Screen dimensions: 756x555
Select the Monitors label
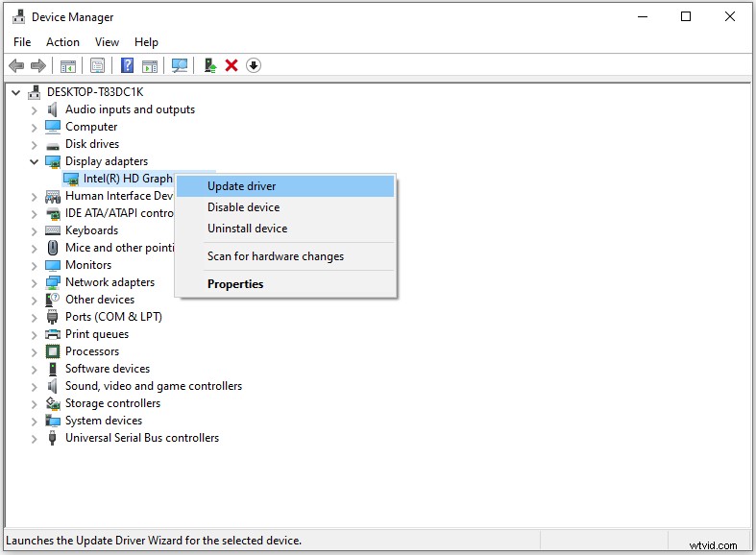pyautogui.click(x=88, y=265)
